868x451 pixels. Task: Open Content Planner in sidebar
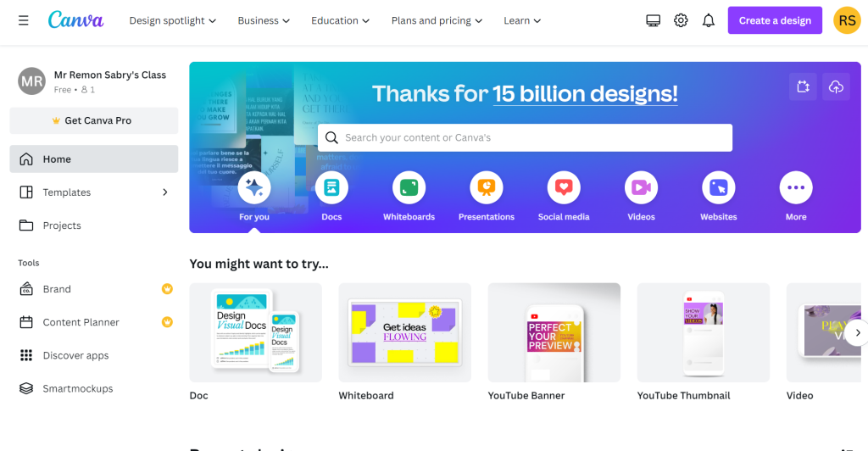(94, 322)
